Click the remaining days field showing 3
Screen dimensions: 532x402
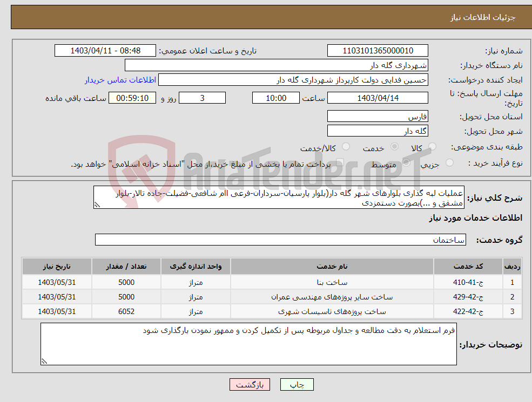point(202,98)
